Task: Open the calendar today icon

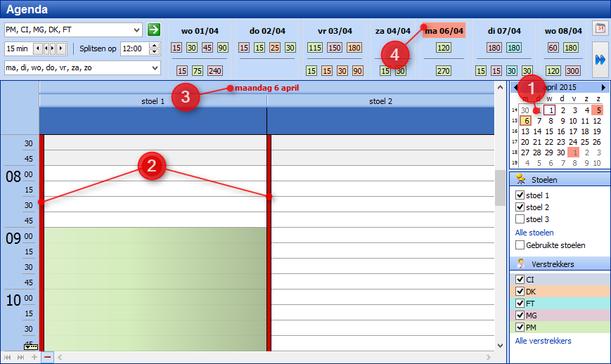Action: pyautogui.click(x=600, y=29)
